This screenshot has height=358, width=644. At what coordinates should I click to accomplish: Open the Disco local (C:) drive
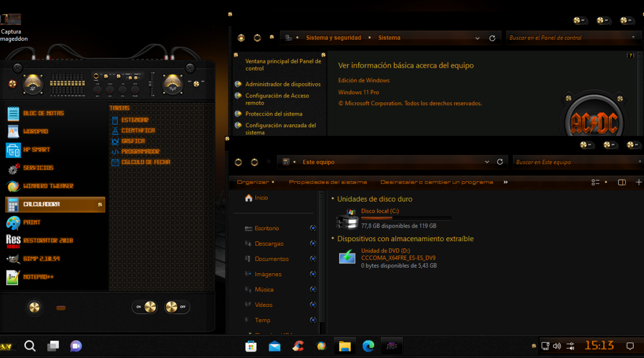point(380,211)
